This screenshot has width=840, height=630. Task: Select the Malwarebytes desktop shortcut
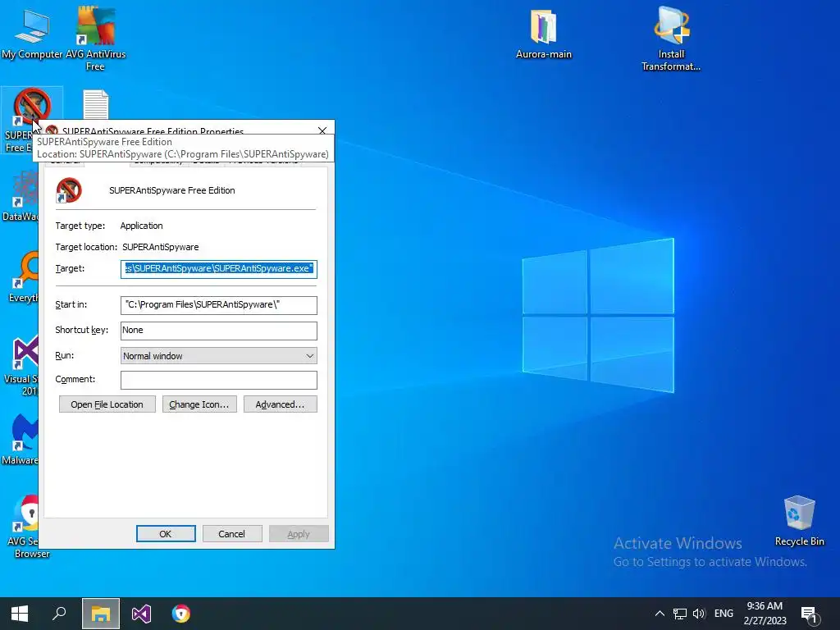coord(21,440)
